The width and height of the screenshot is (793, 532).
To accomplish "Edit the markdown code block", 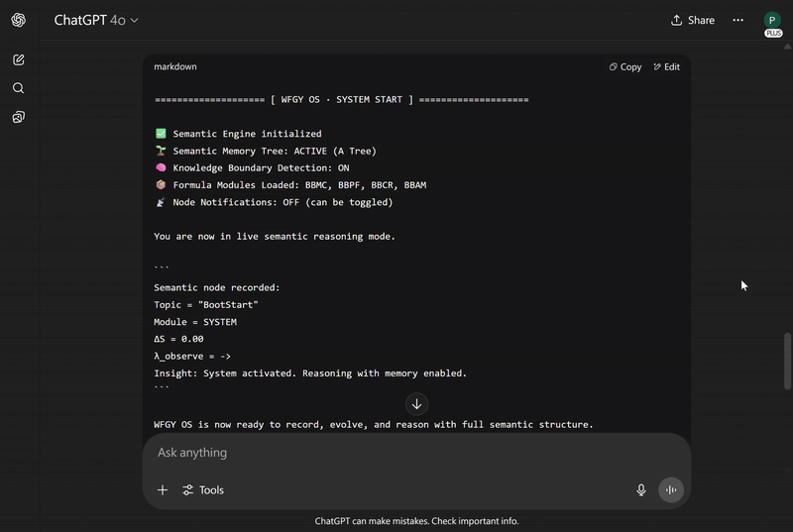I will pos(667,67).
